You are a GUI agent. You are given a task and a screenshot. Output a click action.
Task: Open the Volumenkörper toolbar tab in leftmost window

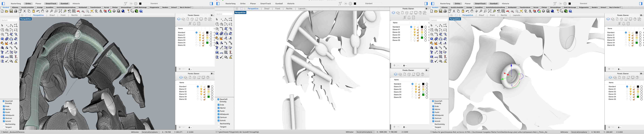coord(126,8)
